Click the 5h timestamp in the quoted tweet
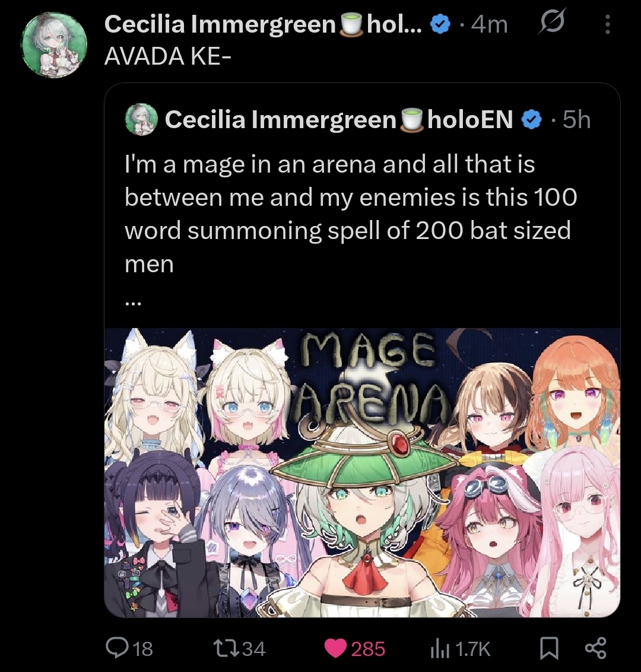 click(x=577, y=120)
